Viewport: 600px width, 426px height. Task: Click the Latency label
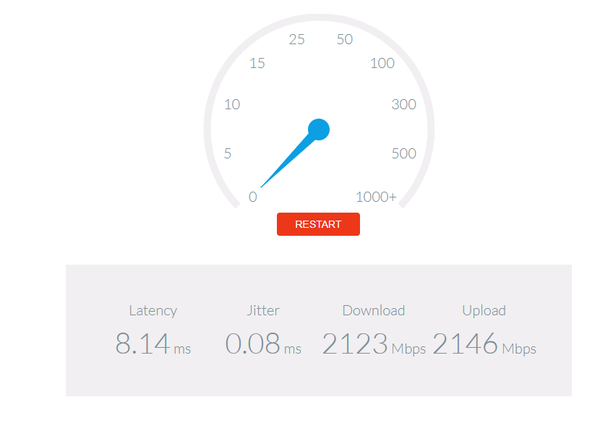pyautogui.click(x=153, y=310)
